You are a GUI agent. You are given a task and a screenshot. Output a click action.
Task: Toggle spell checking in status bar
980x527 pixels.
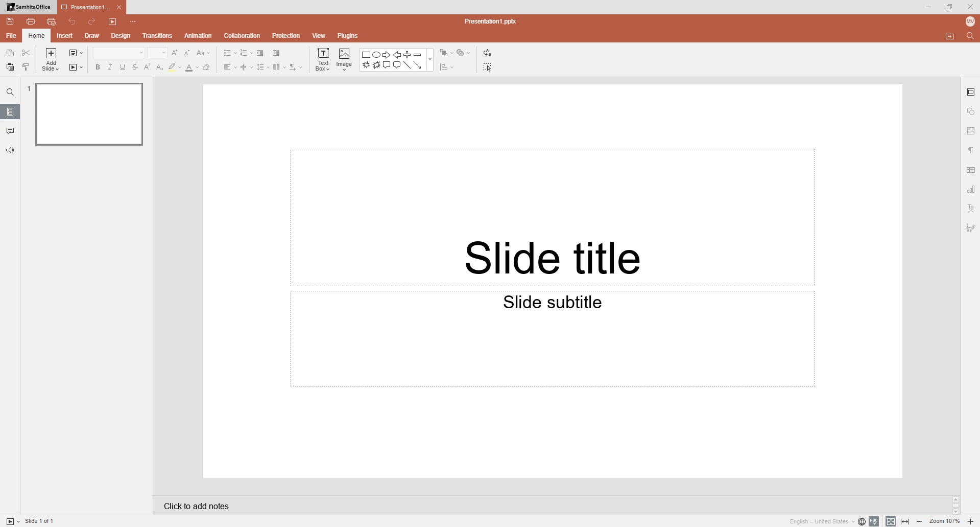(874, 521)
